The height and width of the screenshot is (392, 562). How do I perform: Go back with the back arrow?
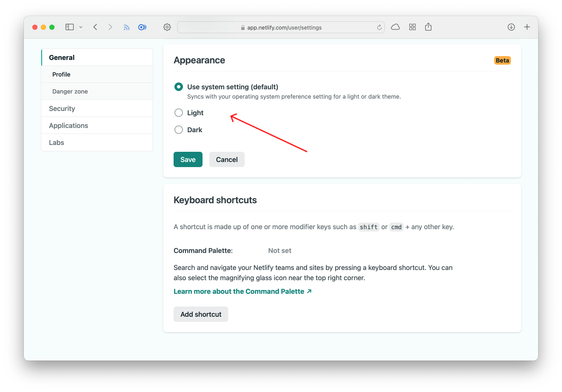(x=95, y=27)
